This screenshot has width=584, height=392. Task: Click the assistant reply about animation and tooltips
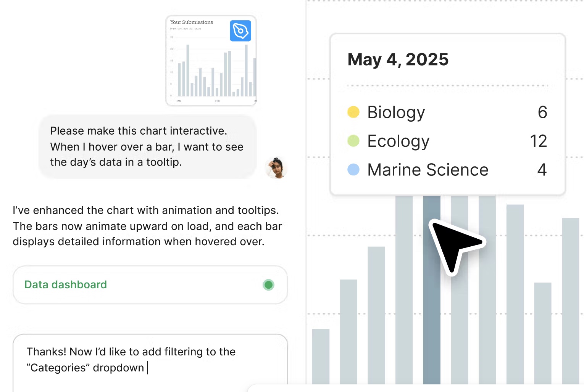pos(147,226)
